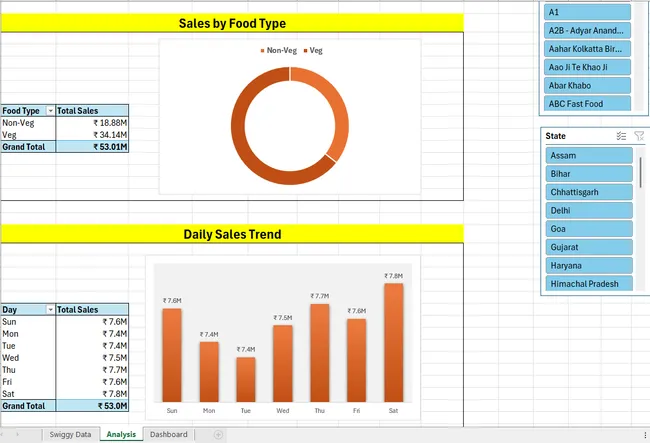The width and height of the screenshot is (650, 443).
Task: Select the Tue bar in chart
Action: 246,380
